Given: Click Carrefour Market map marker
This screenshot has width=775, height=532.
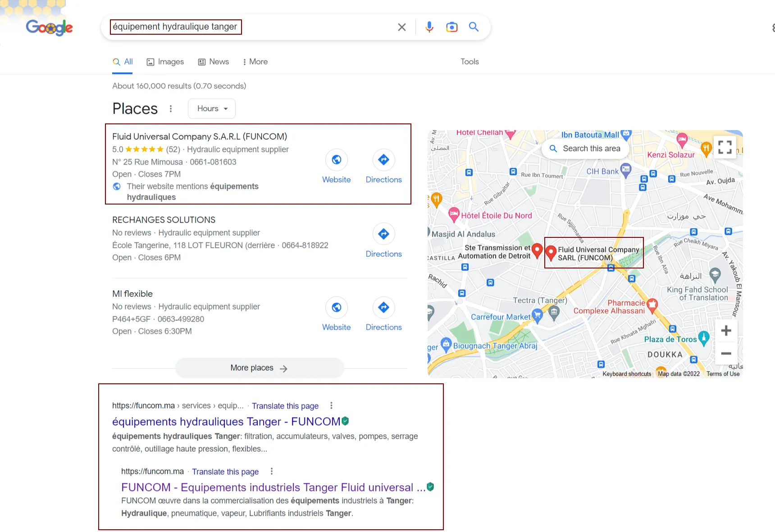Looking at the screenshot, I should (x=537, y=315).
